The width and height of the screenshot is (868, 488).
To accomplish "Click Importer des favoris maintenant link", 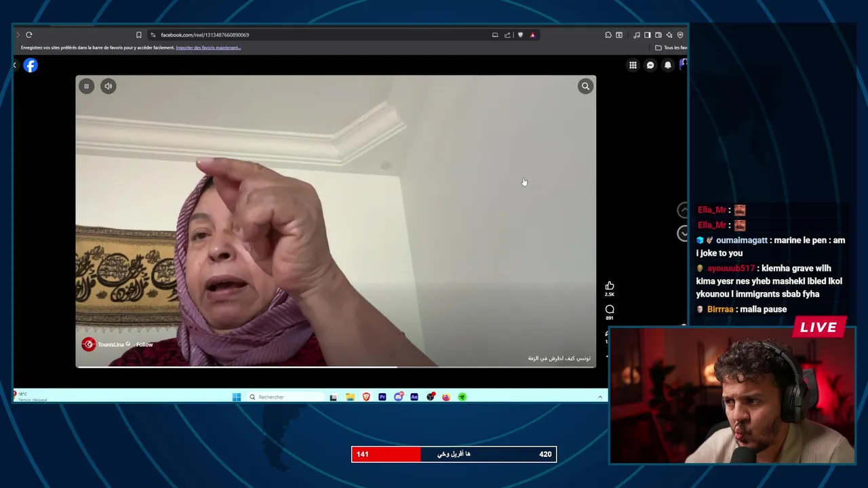I will tap(208, 47).
